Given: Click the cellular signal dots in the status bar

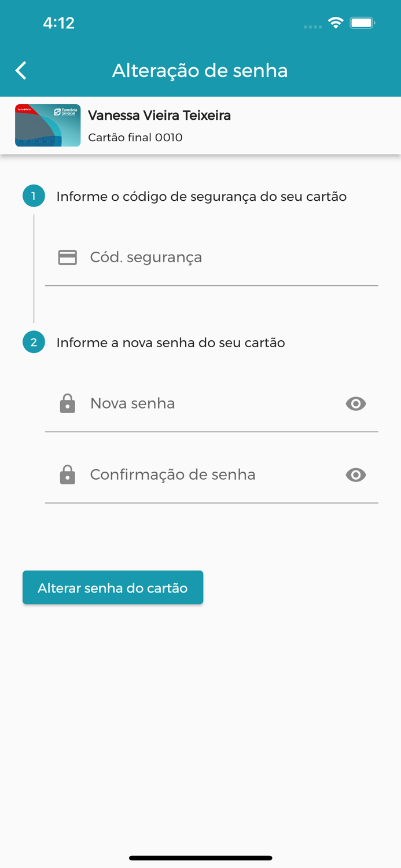Looking at the screenshot, I should tap(311, 27).
